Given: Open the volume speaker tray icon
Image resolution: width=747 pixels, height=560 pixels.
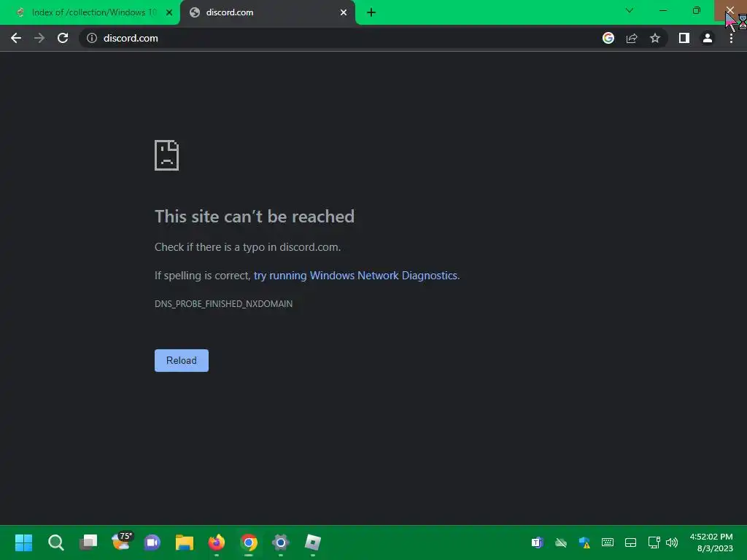Looking at the screenshot, I should click(672, 542).
